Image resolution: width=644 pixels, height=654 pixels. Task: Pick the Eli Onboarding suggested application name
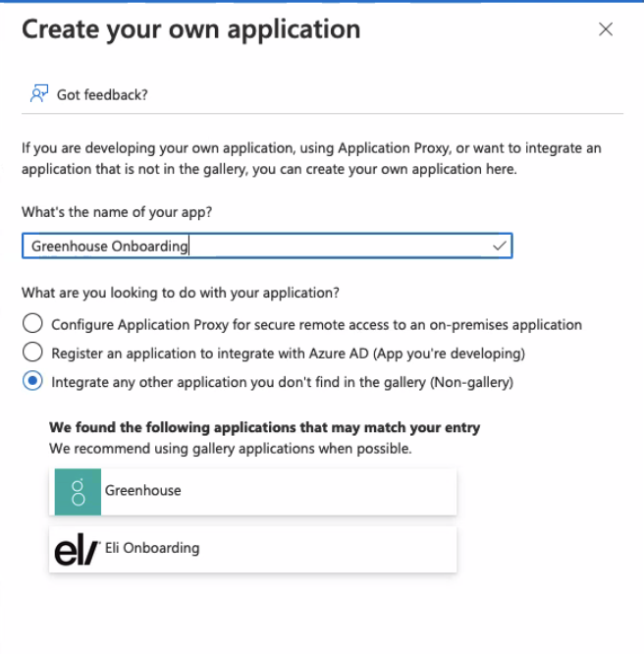152,548
